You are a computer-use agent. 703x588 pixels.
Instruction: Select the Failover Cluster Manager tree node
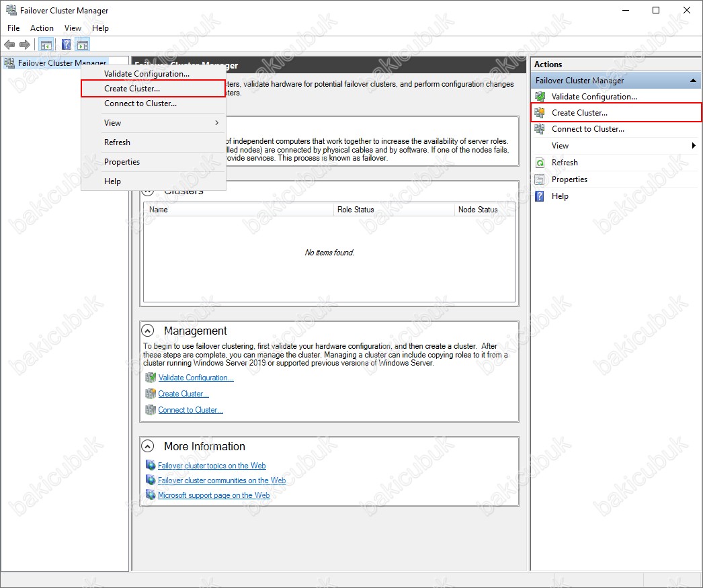coord(63,63)
